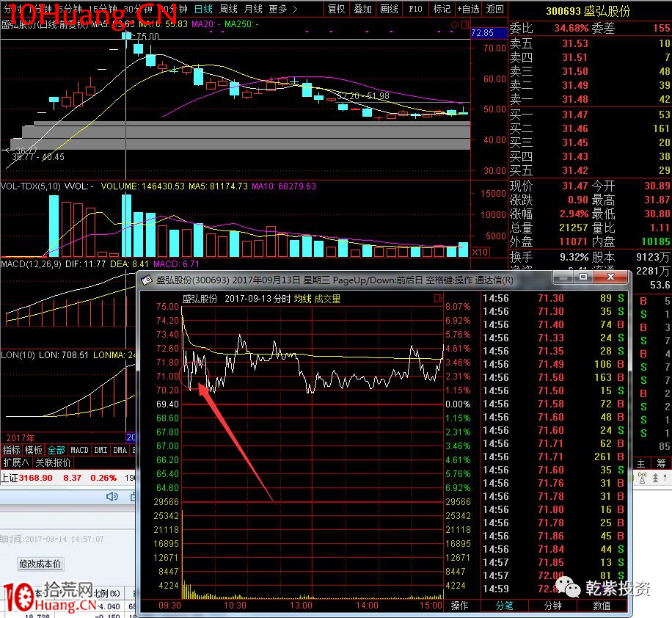The image size is (672, 618).
Task: Close the 盛弘股份 intraday popup
Action: 610,277
